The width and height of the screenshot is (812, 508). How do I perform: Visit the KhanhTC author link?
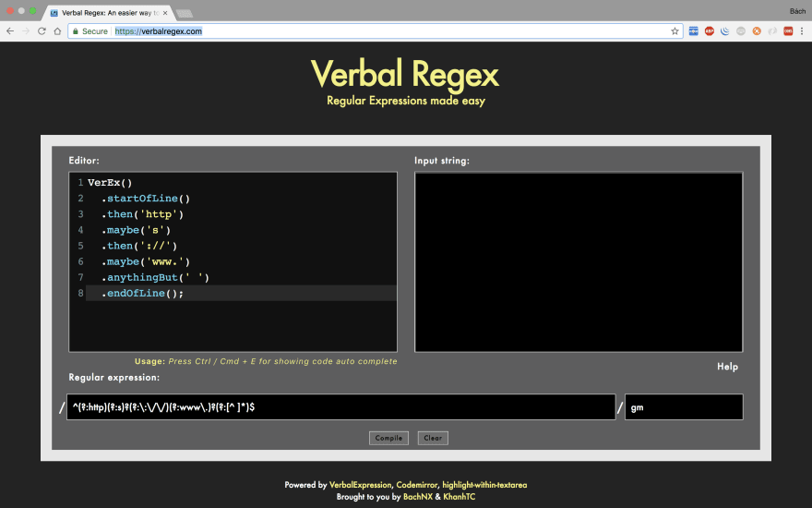coord(459,497)
